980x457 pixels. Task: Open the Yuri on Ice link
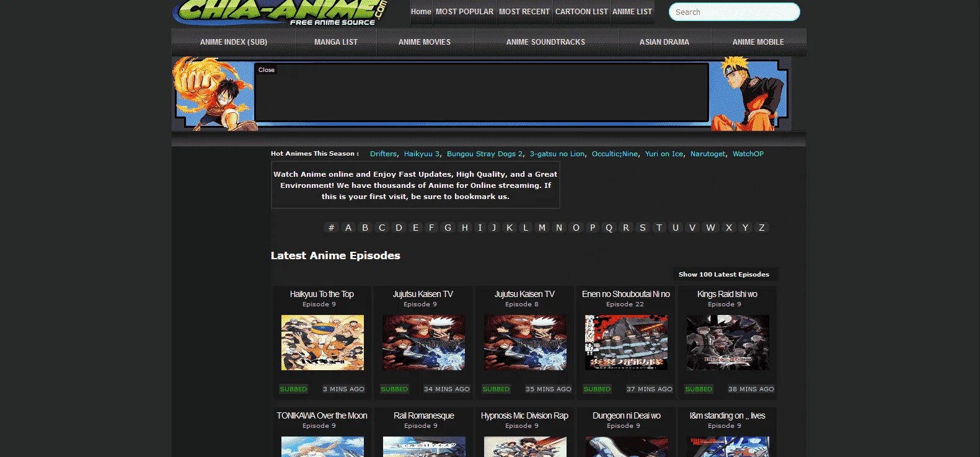(664, 154)
